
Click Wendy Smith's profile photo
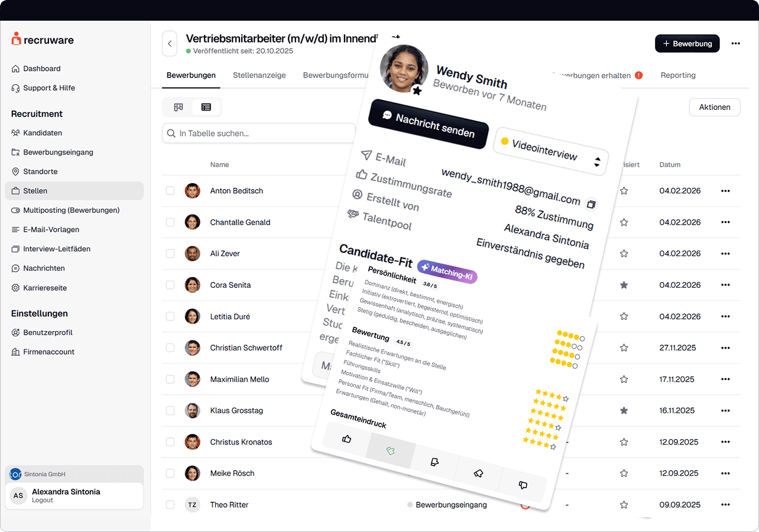point(404,68)
